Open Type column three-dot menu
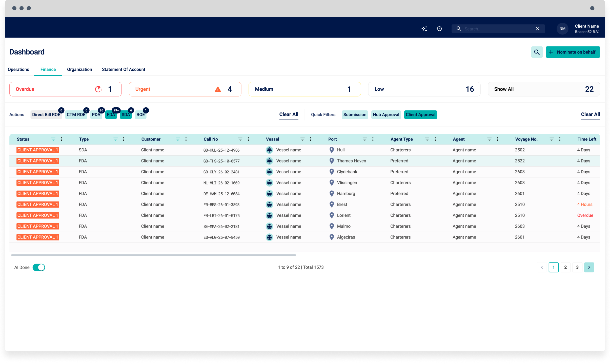 click(124, 139)
